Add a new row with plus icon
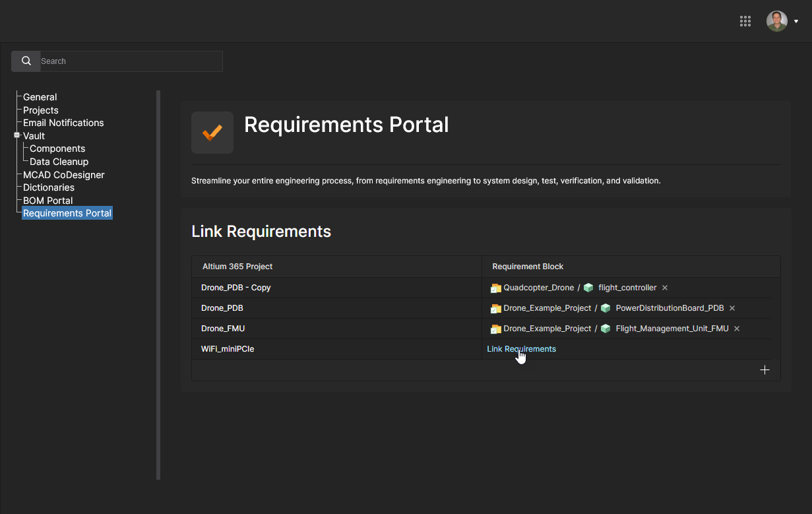Viewport: 812px width, 514px height. pos(765,370)
